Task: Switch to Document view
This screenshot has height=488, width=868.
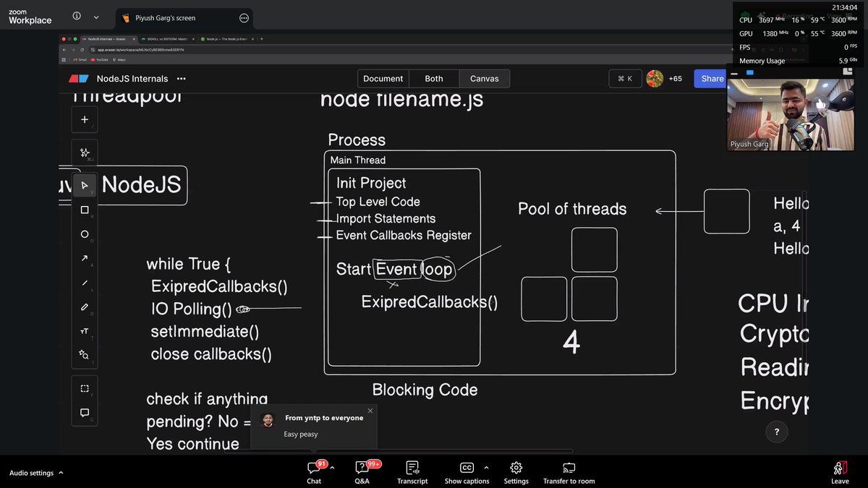Action: click(x=383, y=79)
